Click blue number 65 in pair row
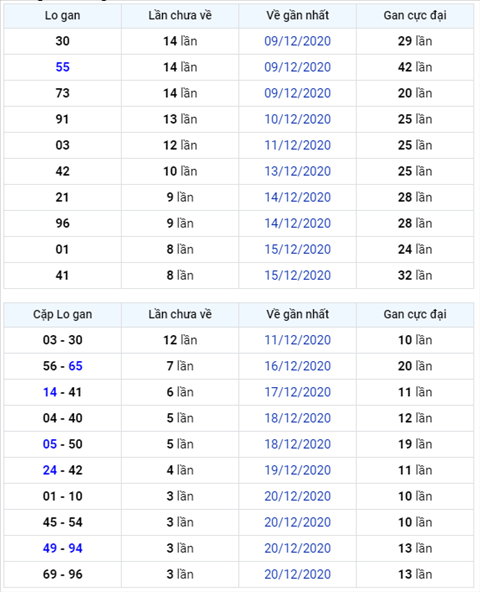 click(75, 366)
